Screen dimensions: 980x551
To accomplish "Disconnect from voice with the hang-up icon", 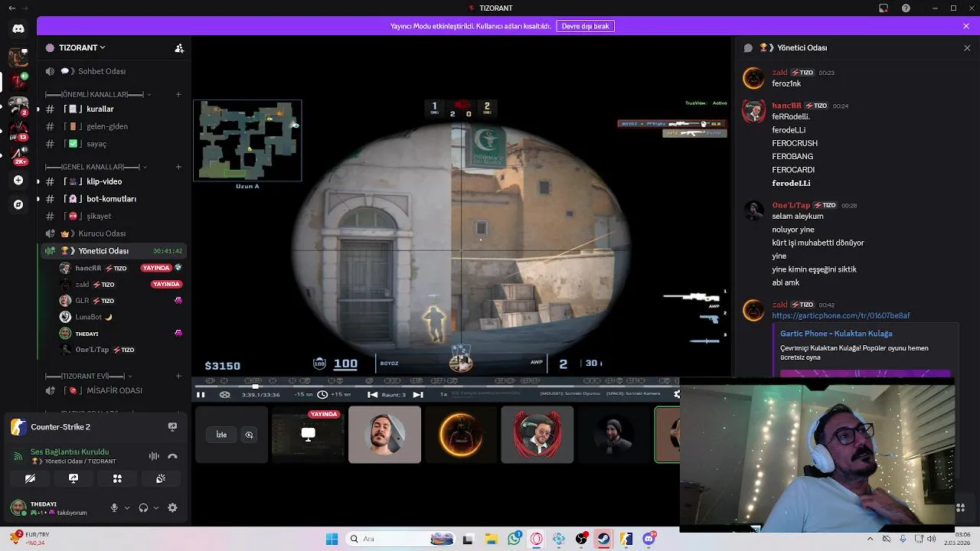I will (x=172, y=456).
